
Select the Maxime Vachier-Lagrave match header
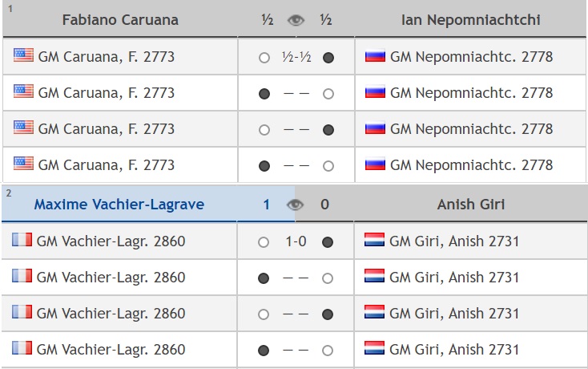(119, 205)
